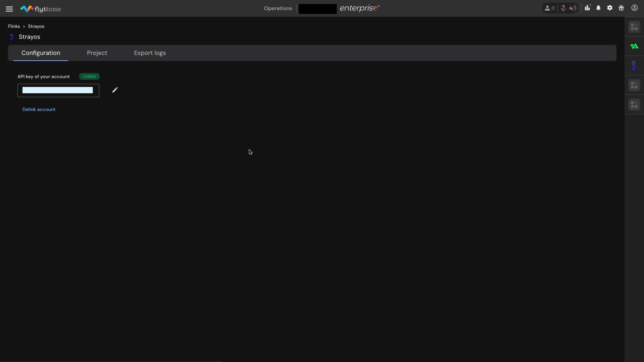This screenshot has height=362, width=644.
Task: Click the enterprise plan label in header
Action: (x=360, y=8)
